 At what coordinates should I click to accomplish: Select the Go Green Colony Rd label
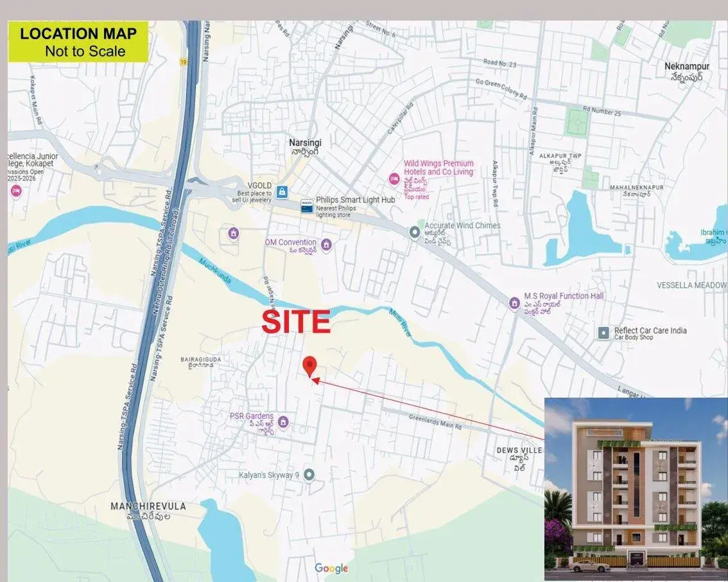(x=501, y=88)
